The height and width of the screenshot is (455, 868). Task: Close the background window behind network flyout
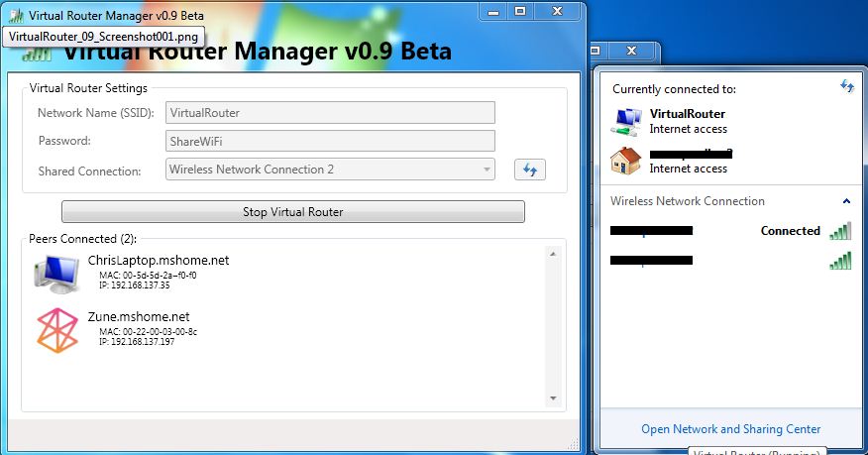631,51
